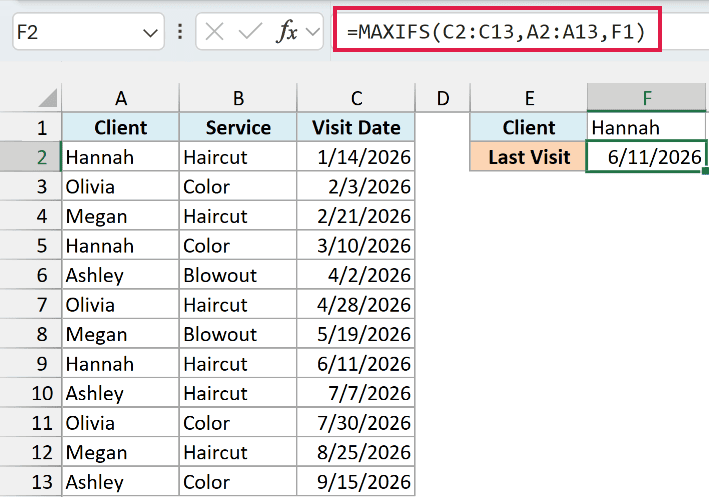The height and width of the screenshot is (497, 709).
Task: Select Blowout cell in row 6
Action: click(238, 275)
